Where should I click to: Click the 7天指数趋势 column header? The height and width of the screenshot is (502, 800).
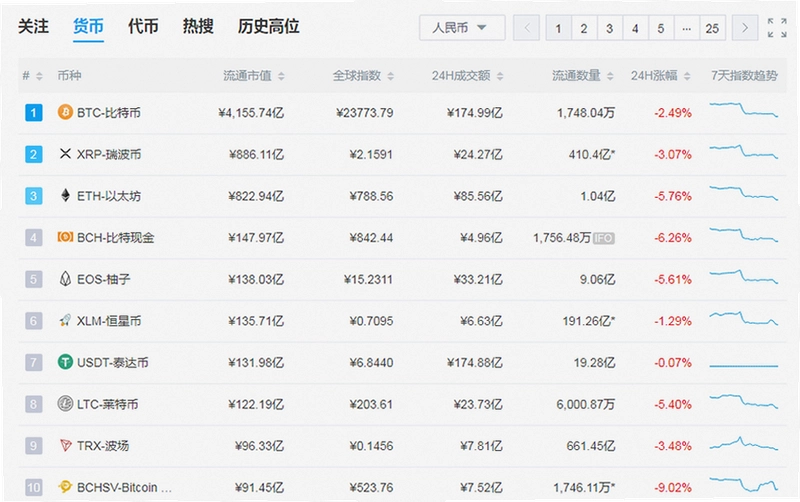(x=744, y=76)
